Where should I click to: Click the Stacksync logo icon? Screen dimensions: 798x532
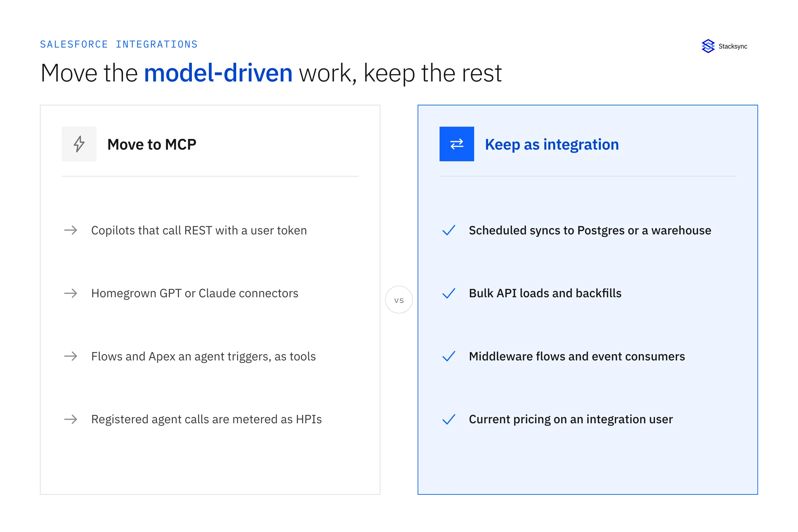(x=708, y=46)
